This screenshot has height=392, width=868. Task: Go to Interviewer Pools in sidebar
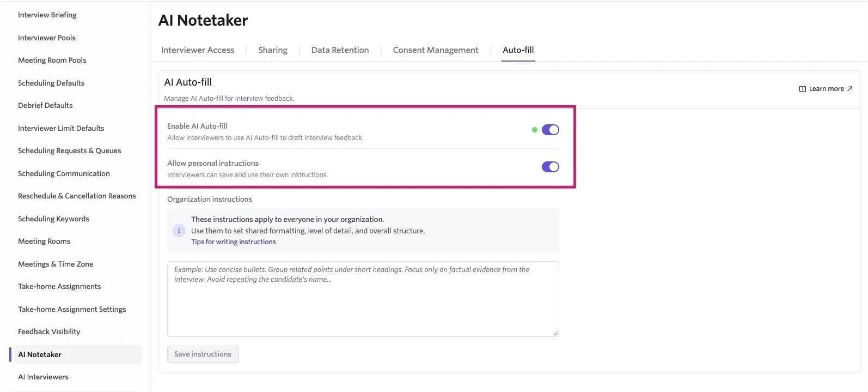coord(47,38)
